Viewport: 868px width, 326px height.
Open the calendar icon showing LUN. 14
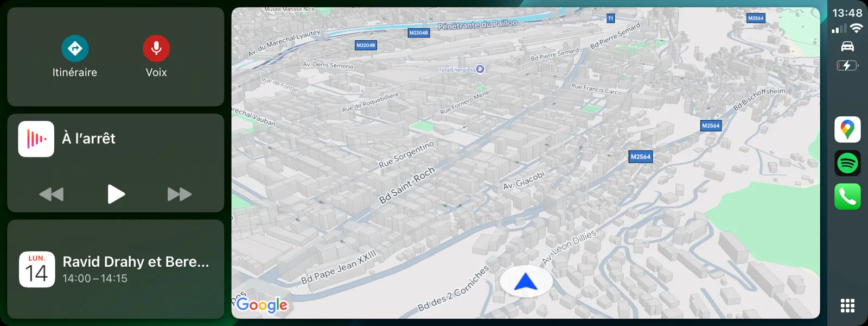(37, 269)
